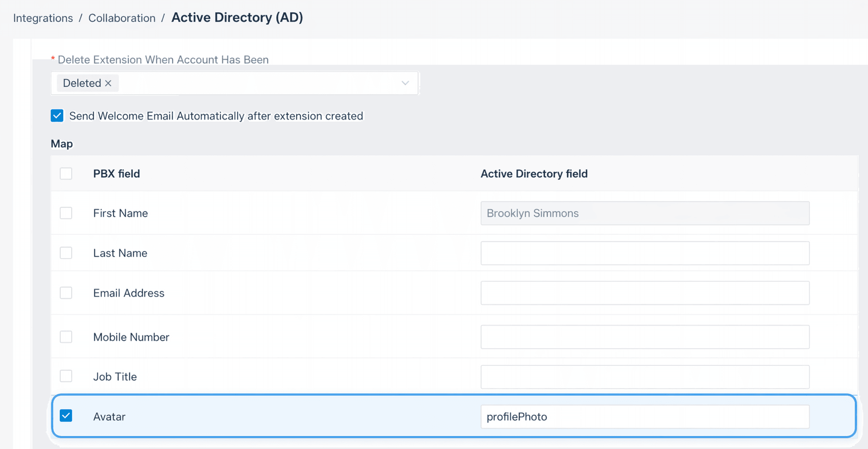This screenshot has width=868, height=449.
Task: Edit the profilePhoto Avatar field
Action: [645, 417]
